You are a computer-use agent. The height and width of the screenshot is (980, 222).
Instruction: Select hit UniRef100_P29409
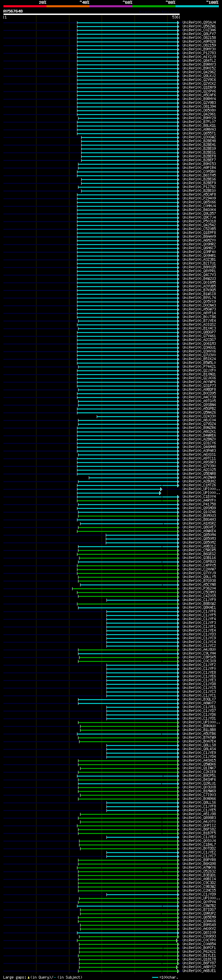[199, 198]
